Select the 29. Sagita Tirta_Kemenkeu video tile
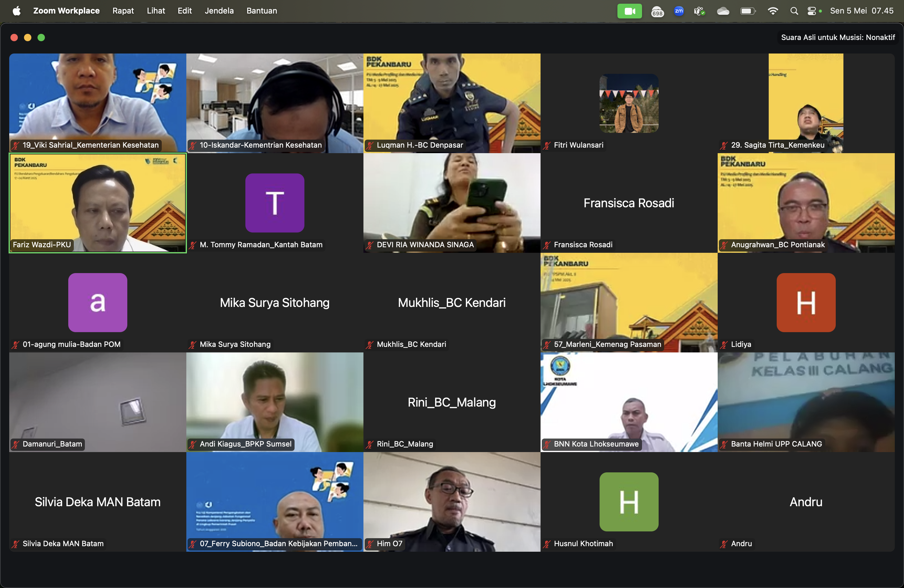 coord(806,103)
